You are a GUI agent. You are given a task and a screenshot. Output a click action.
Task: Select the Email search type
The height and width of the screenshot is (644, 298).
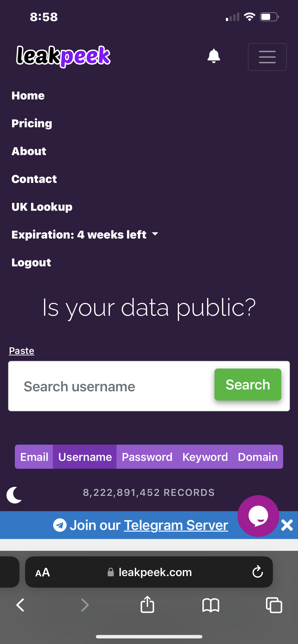[x=34, y=457]
